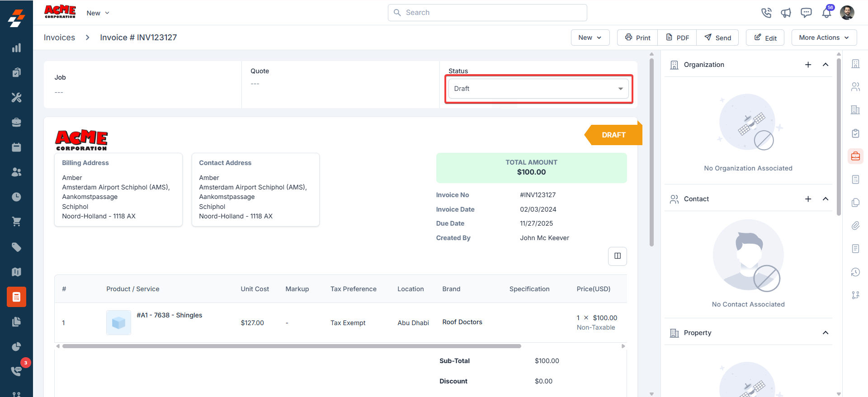The height and width of the screenshot is (397, 868).
Task: Open the contacts people icon in right rail
Action: pyautogui.click(x=855, y=87)
